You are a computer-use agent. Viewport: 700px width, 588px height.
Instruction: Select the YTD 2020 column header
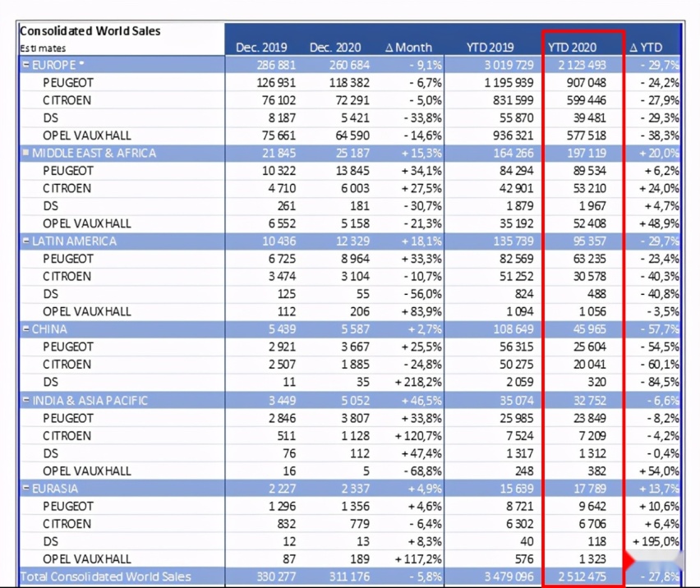[x=572, y=48]
